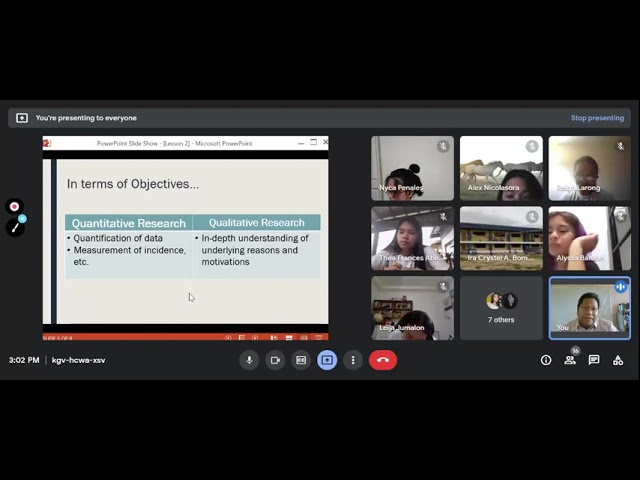
Task: Click muted mic icon on Nyca Penales tile
Action: (x=443, y=146)
